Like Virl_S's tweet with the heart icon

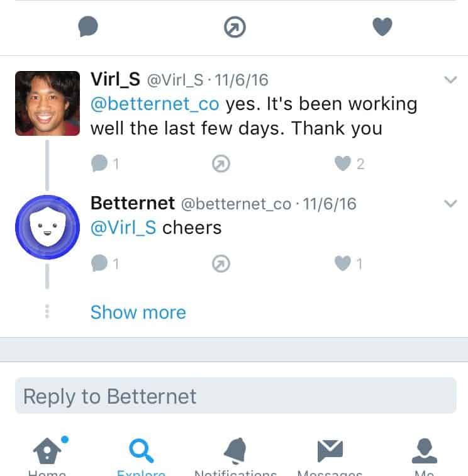click(x=343, y=163)
